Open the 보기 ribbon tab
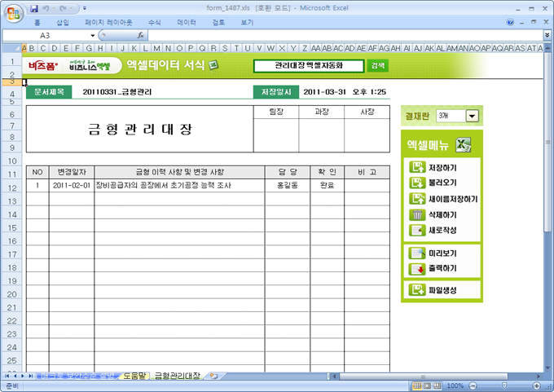This screenshot has width=554, height=392. [x=247, y=23]
